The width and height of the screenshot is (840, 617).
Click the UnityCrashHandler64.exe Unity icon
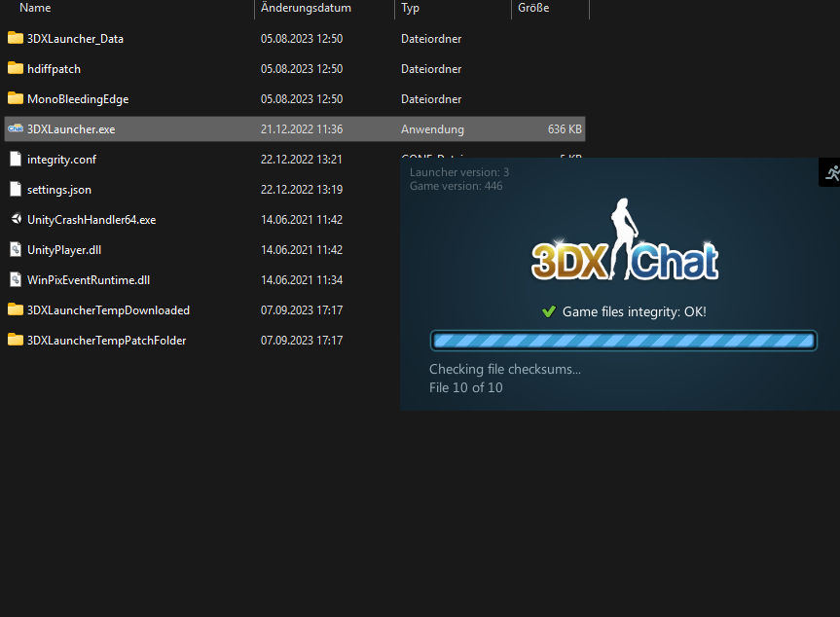pos(17,219)
